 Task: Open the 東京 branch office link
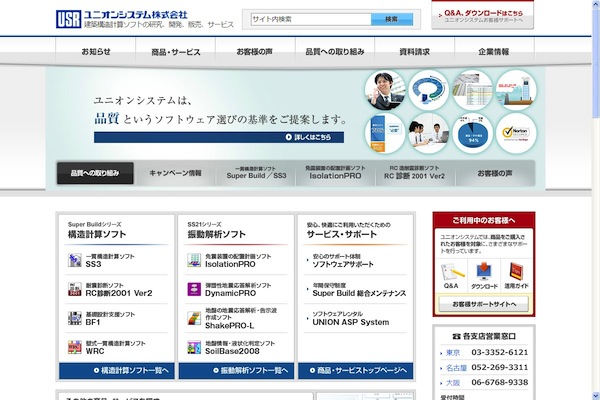(x=453, y=353)
